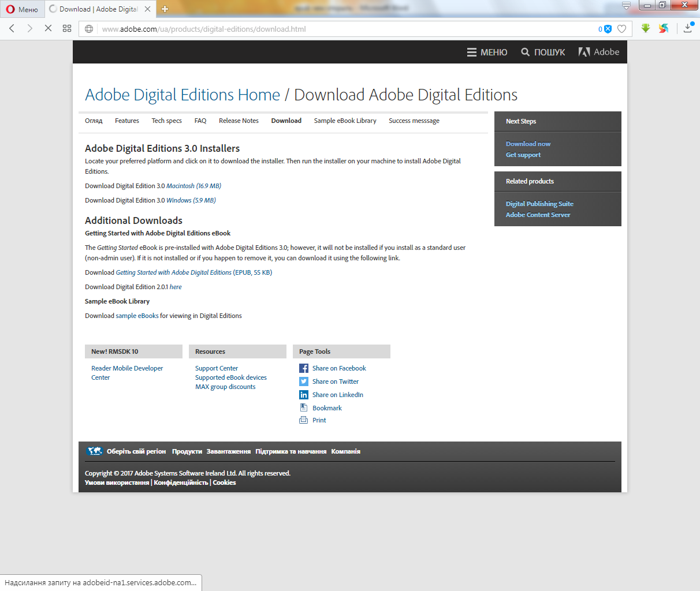Viewport: 700px width, 591px height.
Task: Click the Download now link
Action: [x=528, y=144]
